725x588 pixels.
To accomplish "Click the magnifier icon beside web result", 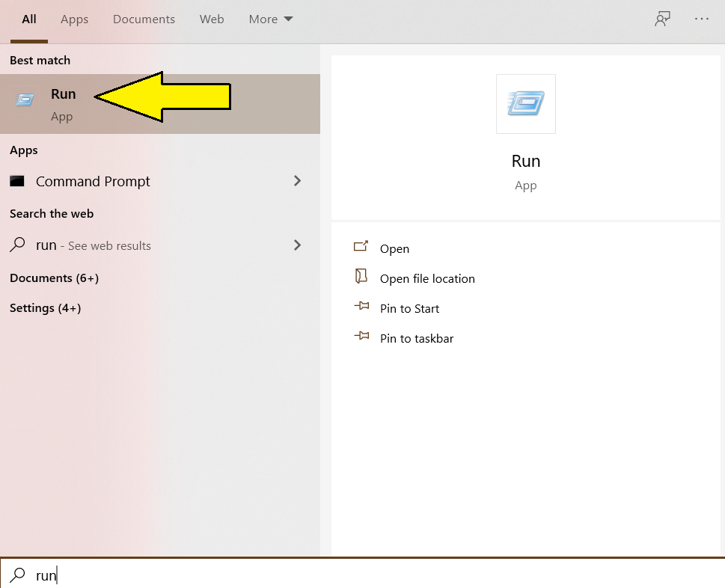I will (17, 245).
